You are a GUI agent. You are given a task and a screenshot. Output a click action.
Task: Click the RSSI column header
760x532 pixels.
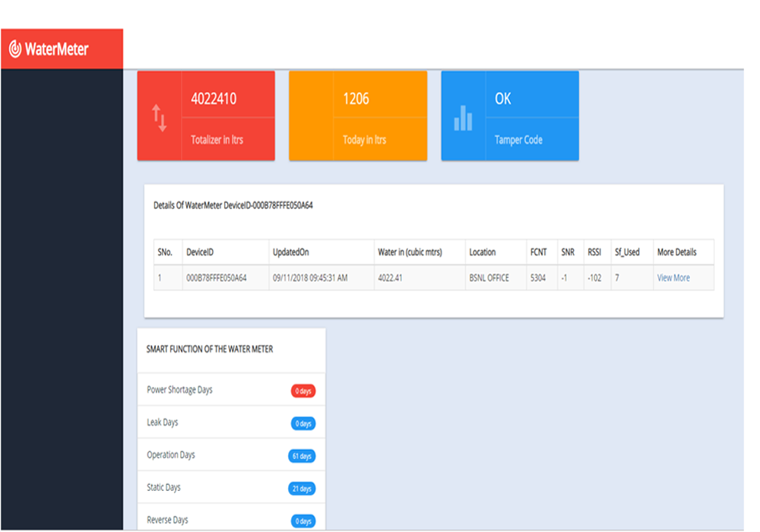594,252
